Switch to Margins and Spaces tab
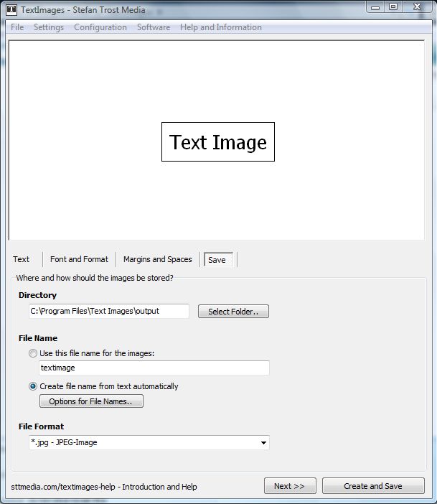 pyautogui.click(x=157, y=259)
